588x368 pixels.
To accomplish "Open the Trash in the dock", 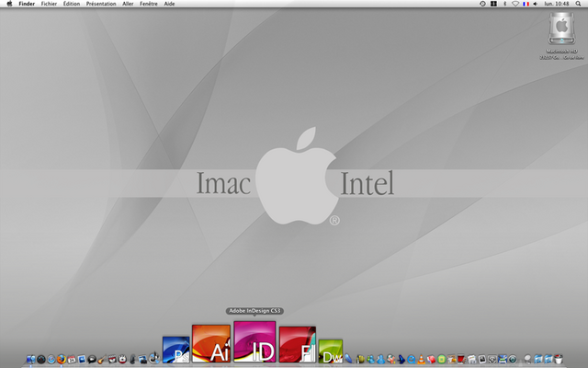I will point(558,360).
